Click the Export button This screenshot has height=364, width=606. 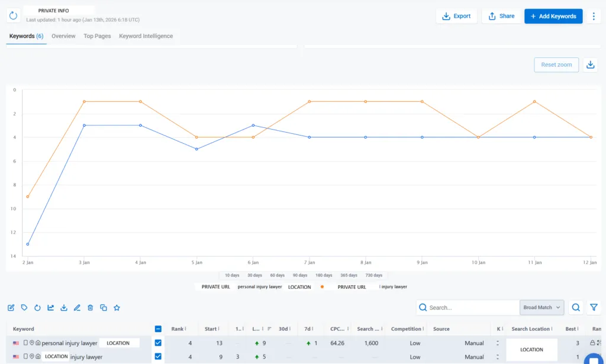[x=456, y=16]
